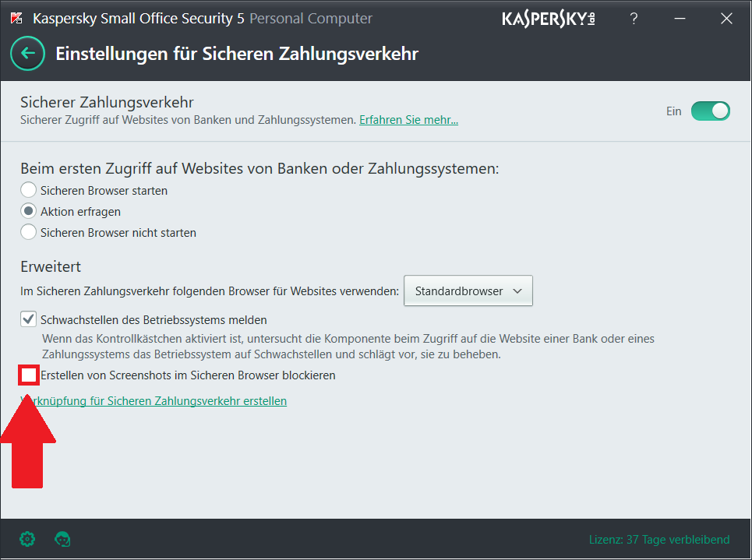
Task: Click the 'Lizenz: 37 Tage verbleibend' text
Action: coord(659,540)
